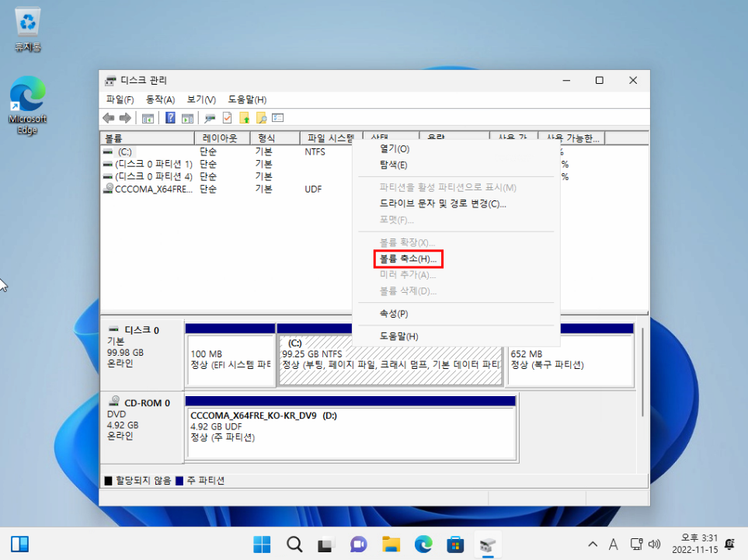Click the Back arrow in the toolbar

tap(109, 118)
